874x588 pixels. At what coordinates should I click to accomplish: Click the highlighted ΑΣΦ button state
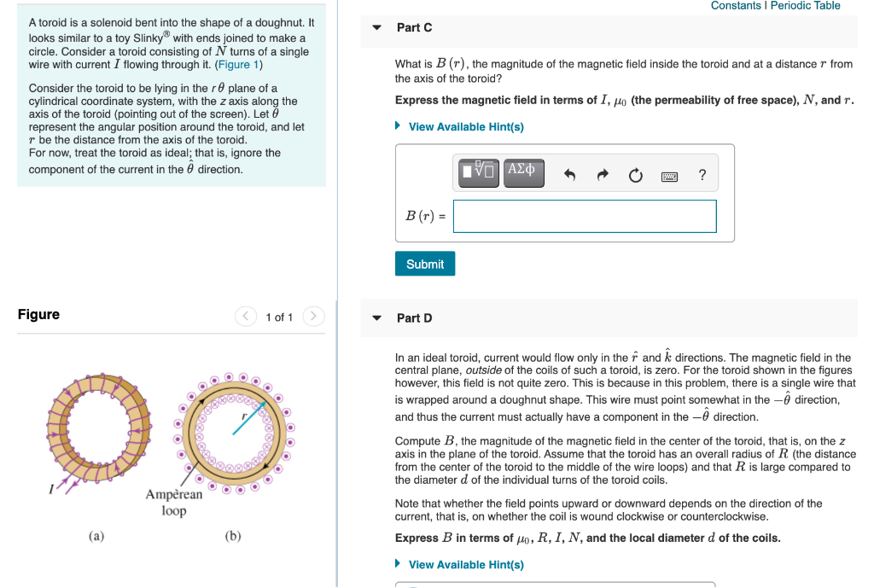pos(523,172)
